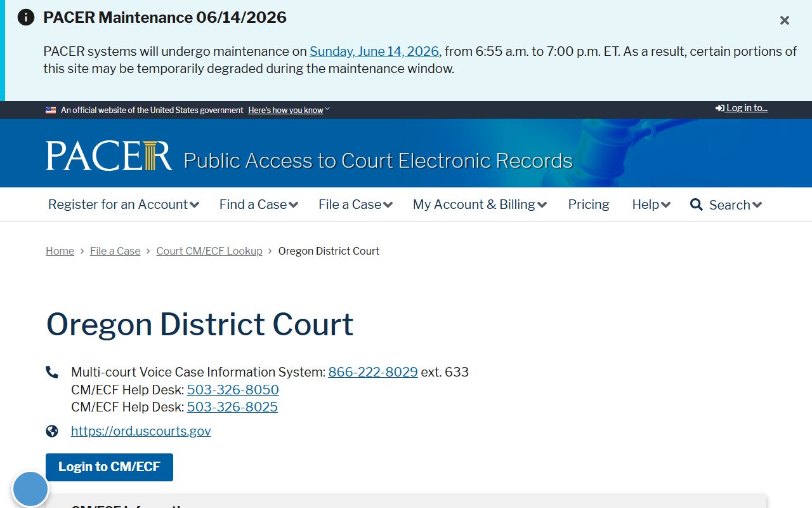Screen dimensions: 812x508
Task: Go to the Pricing page
Action: pyautogui.click(x=589, y=204)
